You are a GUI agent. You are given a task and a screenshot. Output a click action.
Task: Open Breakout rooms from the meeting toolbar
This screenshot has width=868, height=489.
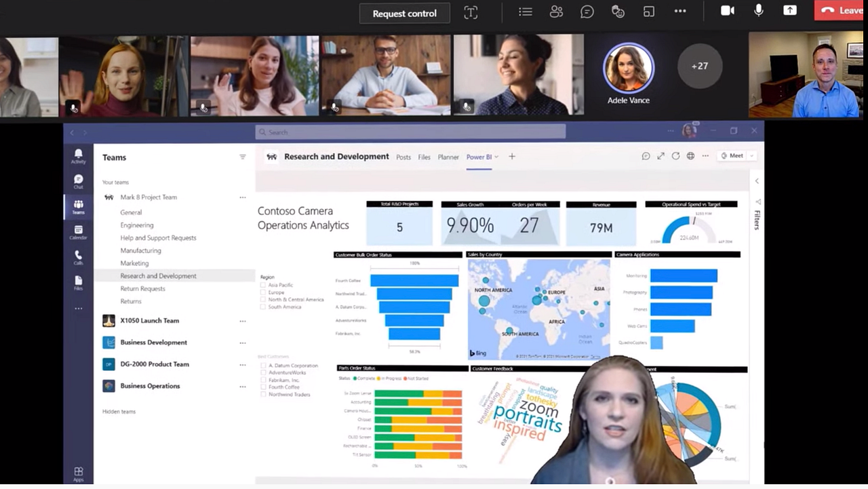click(649, 12)
